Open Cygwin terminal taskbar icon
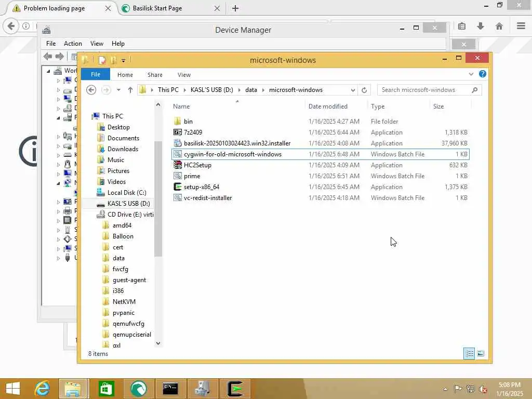This screenshot has height=399, width=532. point(235,389)
